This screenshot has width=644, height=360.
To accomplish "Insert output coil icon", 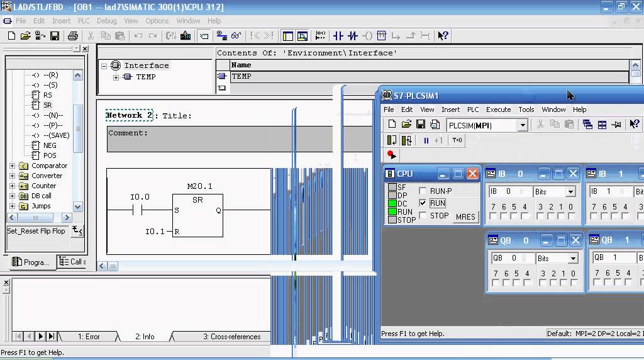I will tap(367, 36).
